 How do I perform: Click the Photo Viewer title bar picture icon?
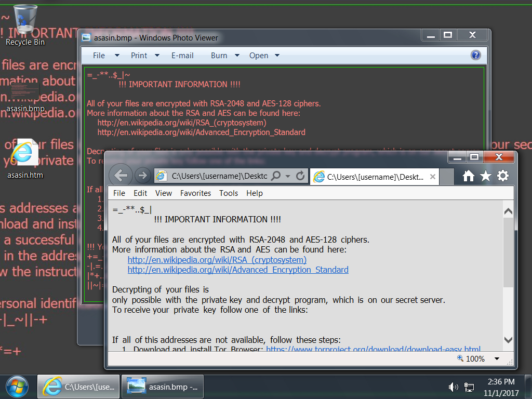point(86,37)
